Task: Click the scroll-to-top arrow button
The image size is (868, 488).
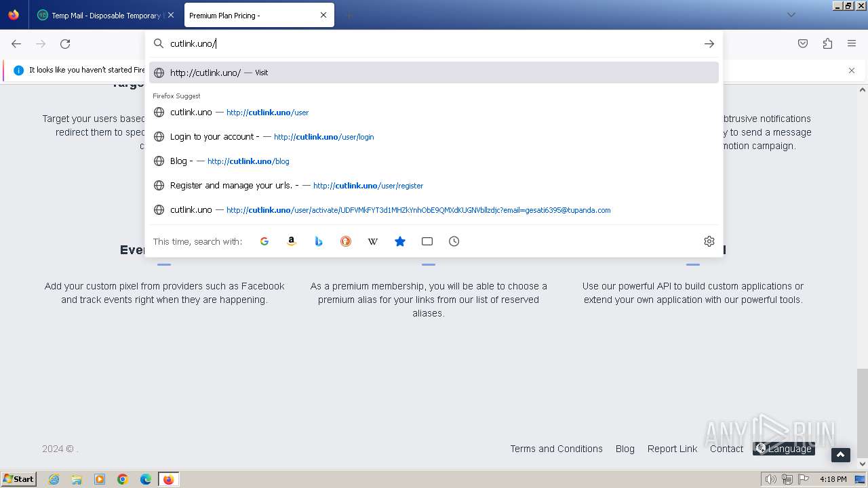Action: click(840, 455)
